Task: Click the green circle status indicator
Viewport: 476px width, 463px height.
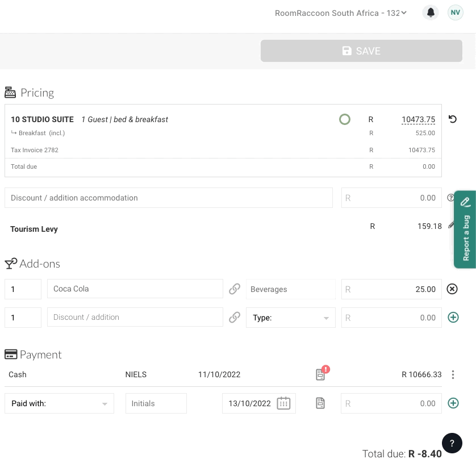Action: tap(345, 119)
